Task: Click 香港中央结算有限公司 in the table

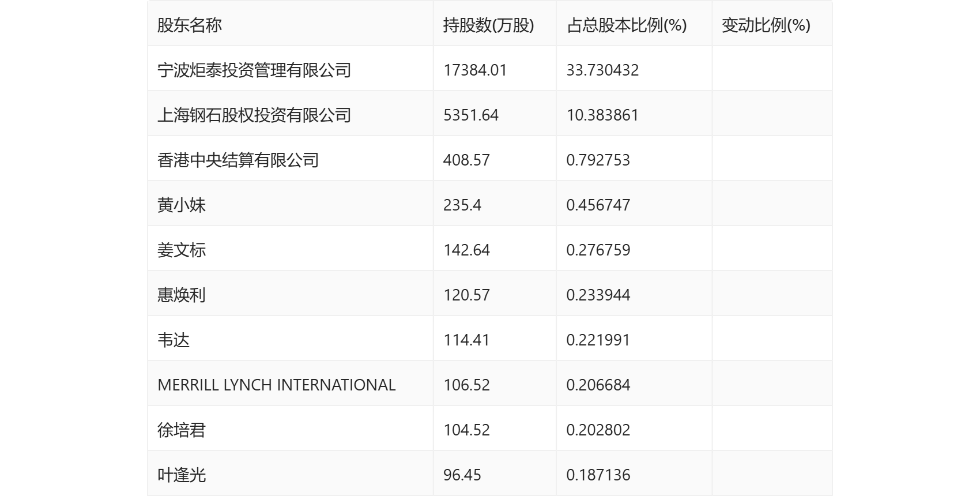Action: coord(238,160)
